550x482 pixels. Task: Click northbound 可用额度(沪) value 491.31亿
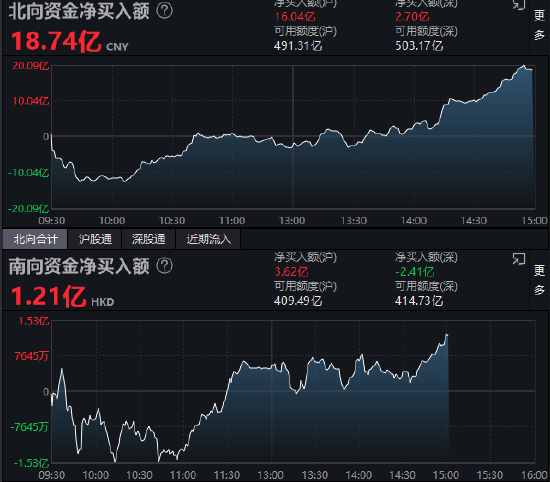298,46
